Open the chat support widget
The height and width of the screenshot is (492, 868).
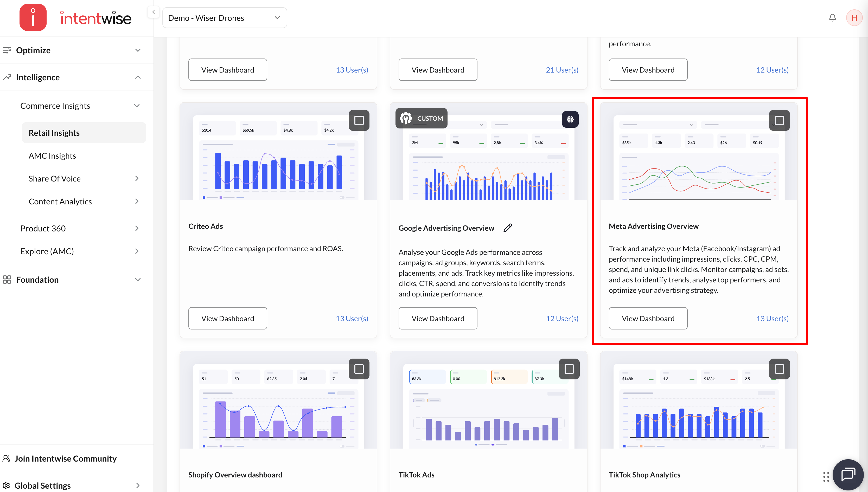848,475
